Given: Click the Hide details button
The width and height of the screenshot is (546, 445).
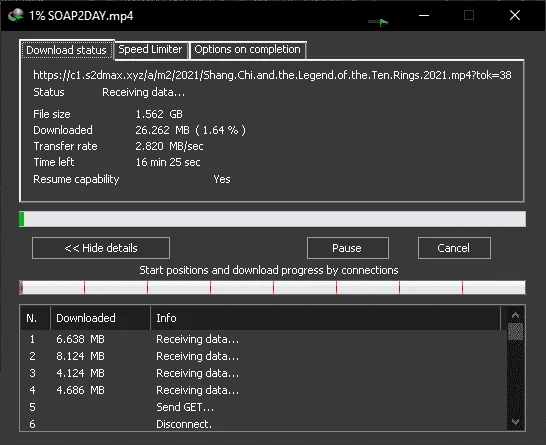Looking at the screenshot, I should [x=101, y=248].
